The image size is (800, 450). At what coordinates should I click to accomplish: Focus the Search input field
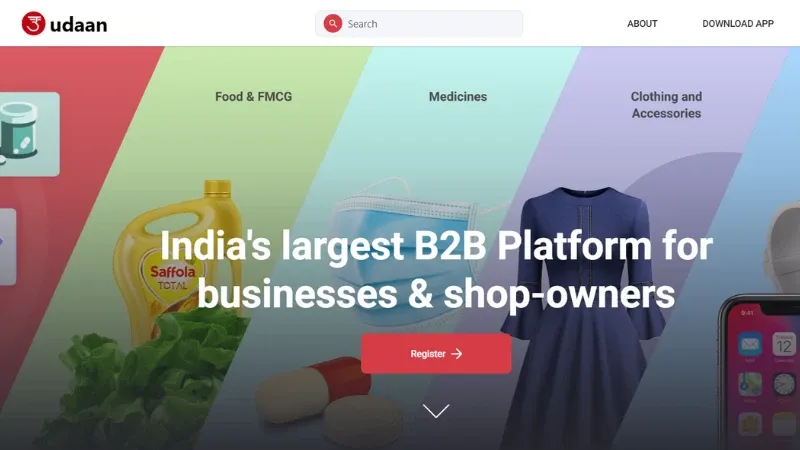[419, 23]
